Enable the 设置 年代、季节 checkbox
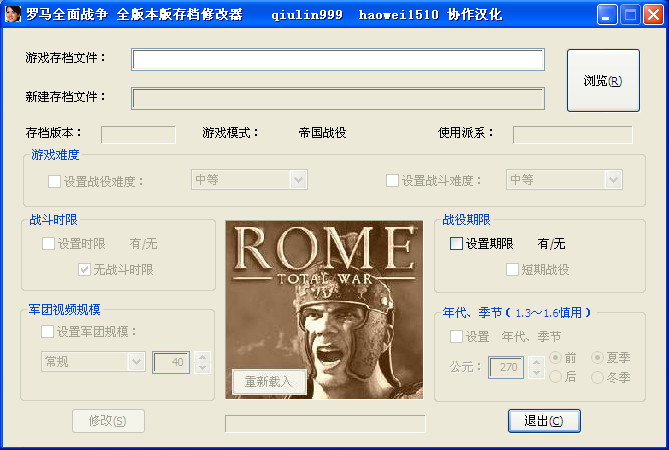This screenshot has height=450, width=669. (x=456, y=337)
